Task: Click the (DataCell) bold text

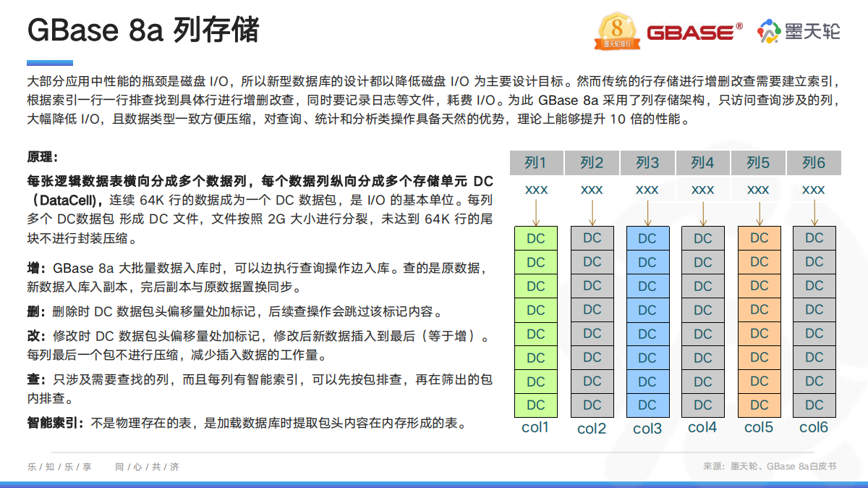Action: point(66,199)
